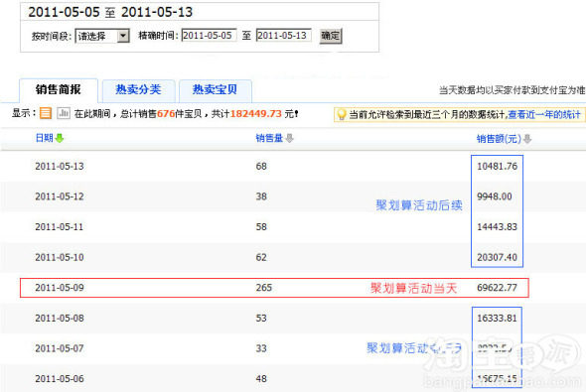Focus the end date field 2011-05-13
The height and width of the screenshot is (392, 586).
point(284,36)
